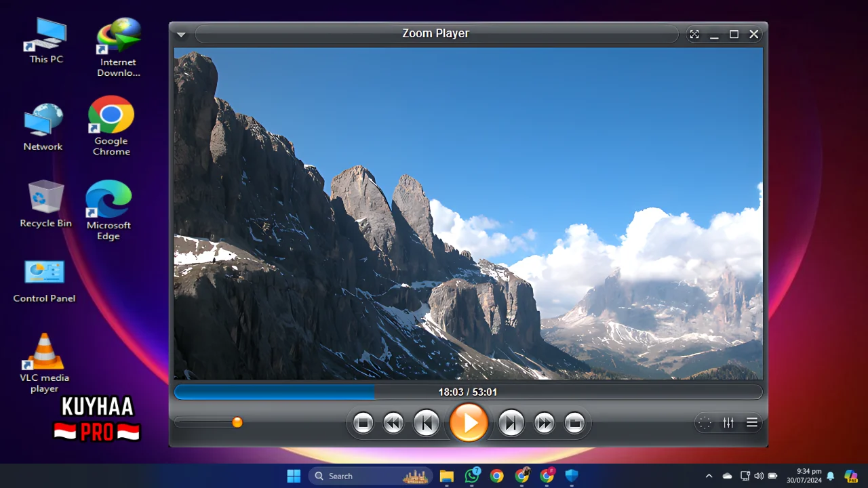The width and height of the screenshot is (868, 488).
Task: Toggle fullscreen in the Zoom Player title bar
Action: (694, 34)
